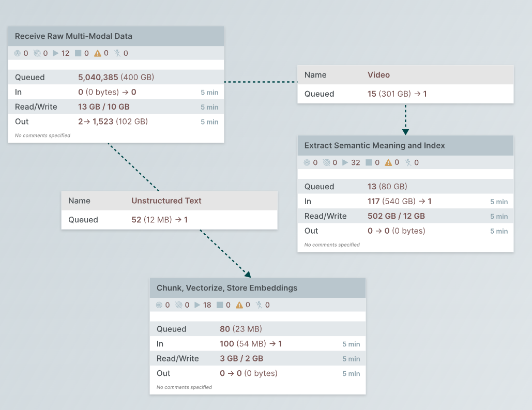Click Video connection queued count 15
532x410 pixels.
point(372,94)
